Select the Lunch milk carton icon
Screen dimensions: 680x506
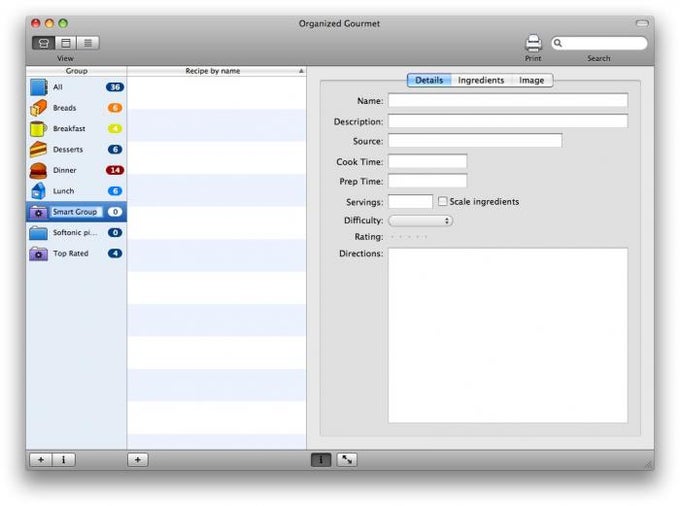[x=39, y=191]
